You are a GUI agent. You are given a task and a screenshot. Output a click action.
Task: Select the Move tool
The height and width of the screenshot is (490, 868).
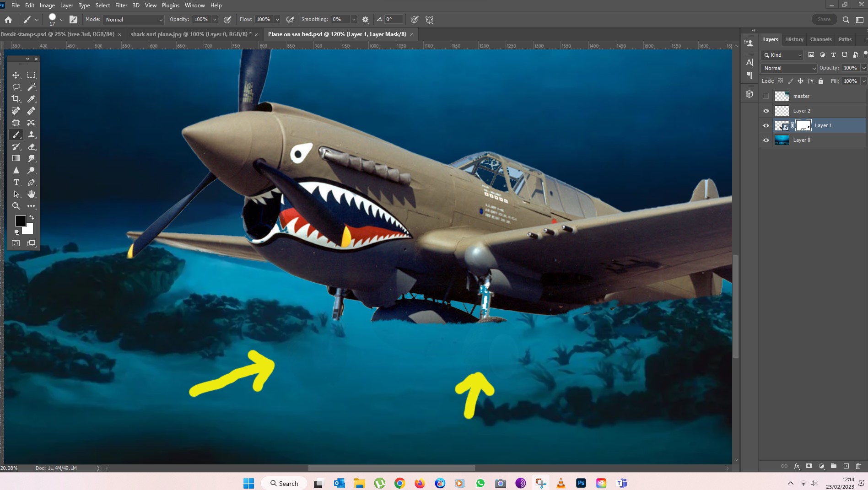[16, 75]
